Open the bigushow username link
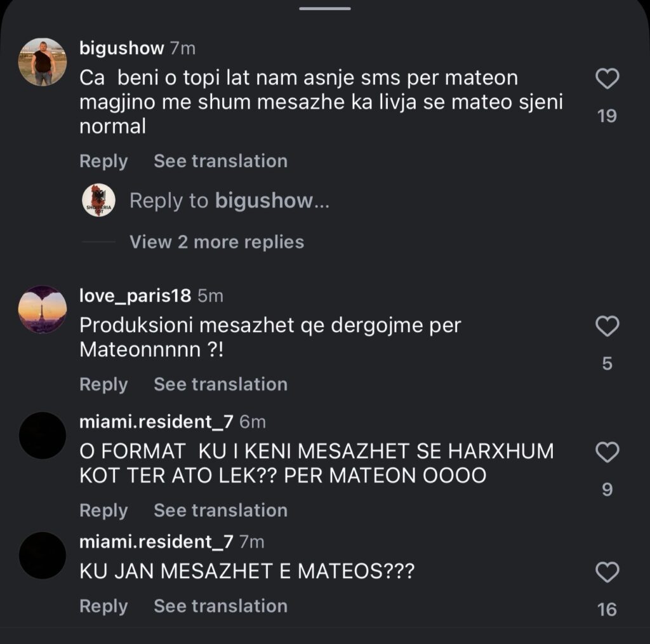 122,48
